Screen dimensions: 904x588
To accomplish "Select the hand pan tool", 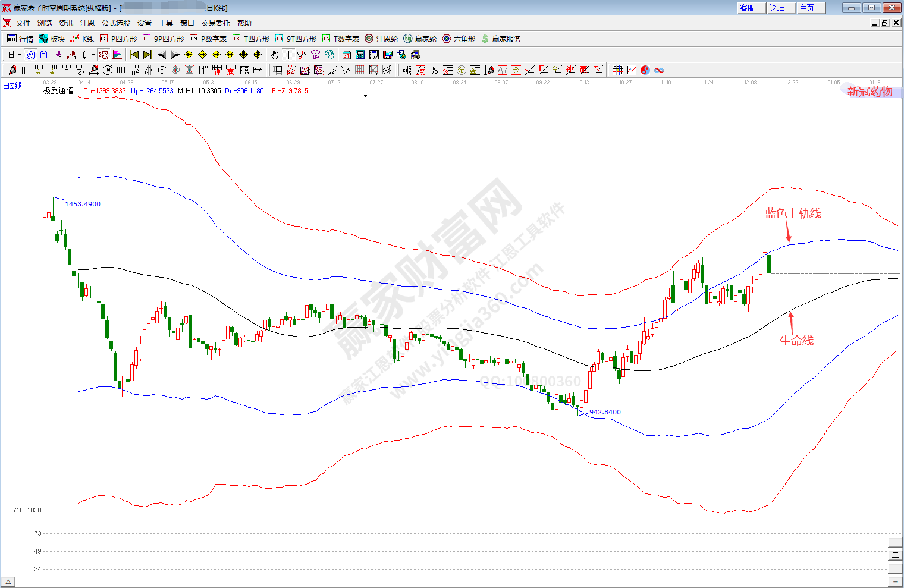I will (274, 55).
